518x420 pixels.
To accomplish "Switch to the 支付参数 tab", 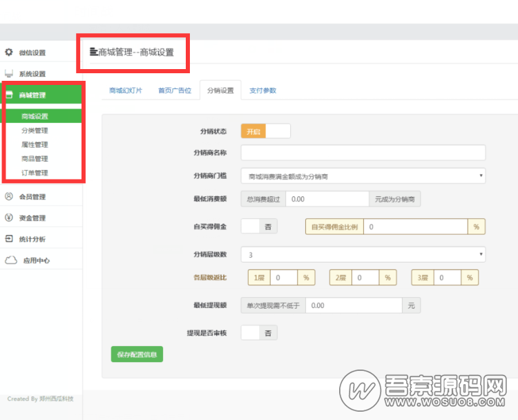I will tap(262, 90).
